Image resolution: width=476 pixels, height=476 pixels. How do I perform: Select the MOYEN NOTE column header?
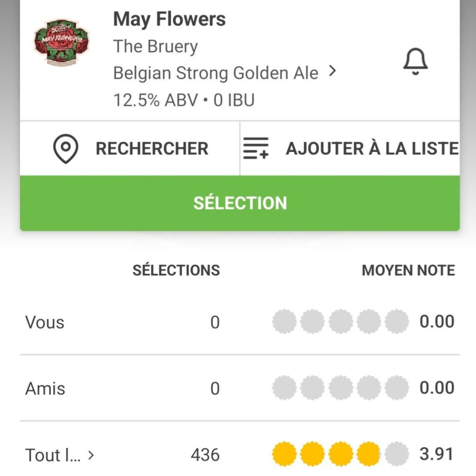[408, 270]
